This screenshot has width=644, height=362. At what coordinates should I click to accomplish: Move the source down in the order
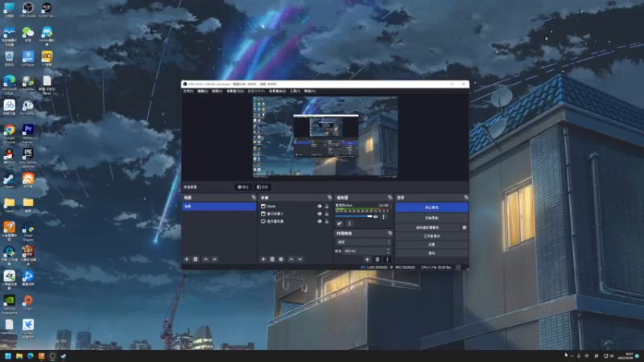(x=300, y=259)
